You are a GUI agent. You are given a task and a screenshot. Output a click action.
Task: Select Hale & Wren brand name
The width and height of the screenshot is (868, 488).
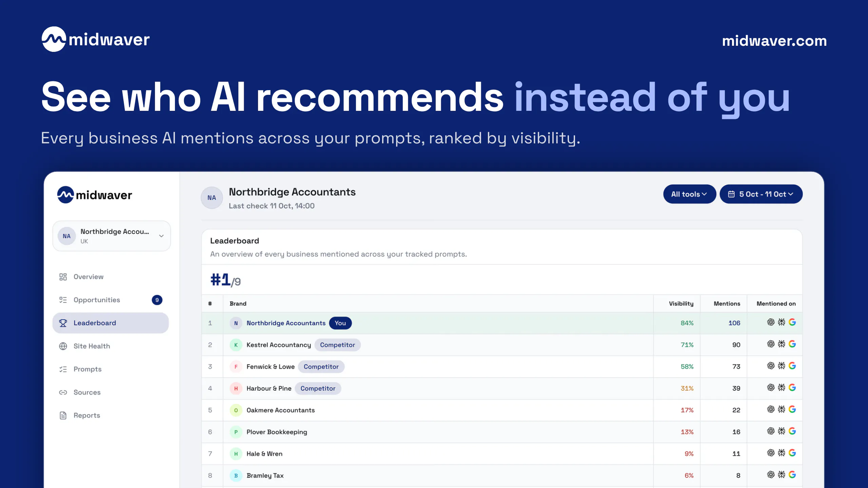coord(264,454)
